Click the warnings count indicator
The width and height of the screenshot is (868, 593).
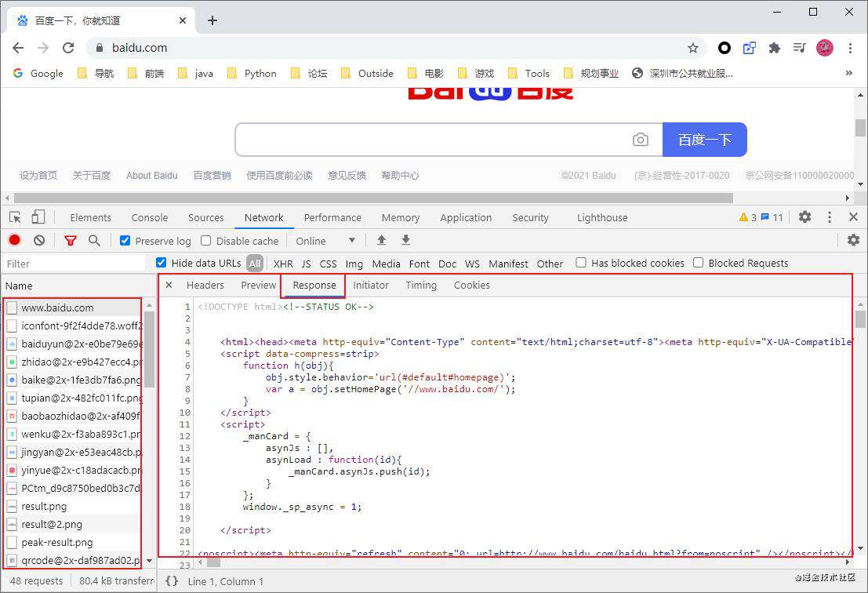[x=748, y=217]
